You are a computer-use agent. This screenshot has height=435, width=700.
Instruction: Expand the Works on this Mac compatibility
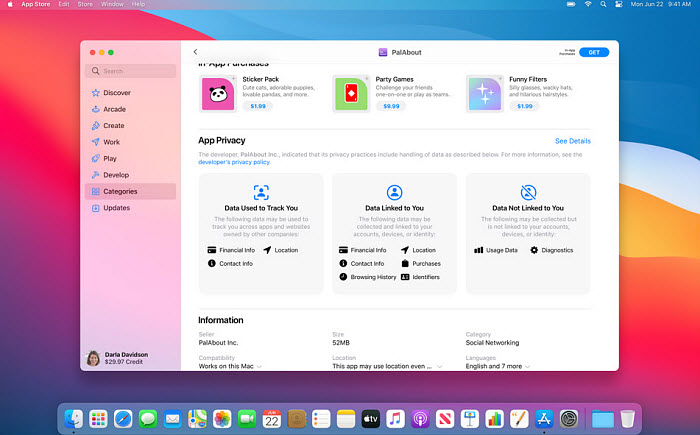click(230, 366)
